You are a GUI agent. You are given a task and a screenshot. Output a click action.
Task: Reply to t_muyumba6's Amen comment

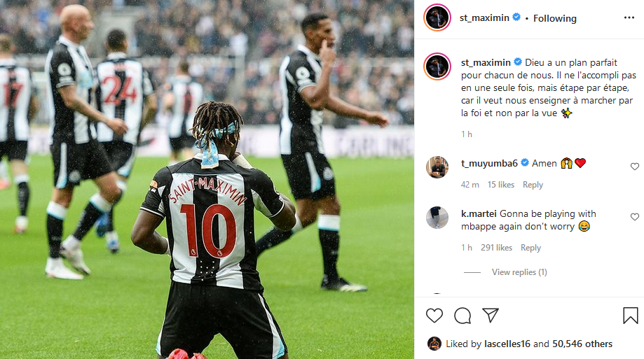pos(533,185)
